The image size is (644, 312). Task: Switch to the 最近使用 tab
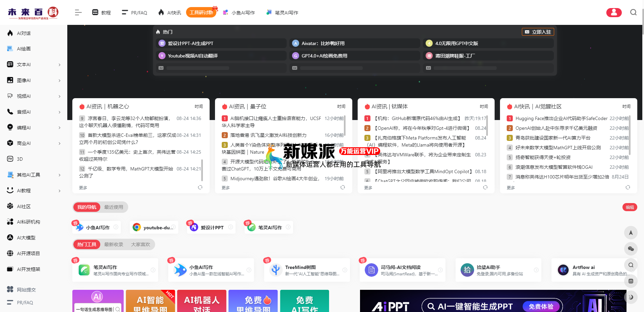point(114,207)
